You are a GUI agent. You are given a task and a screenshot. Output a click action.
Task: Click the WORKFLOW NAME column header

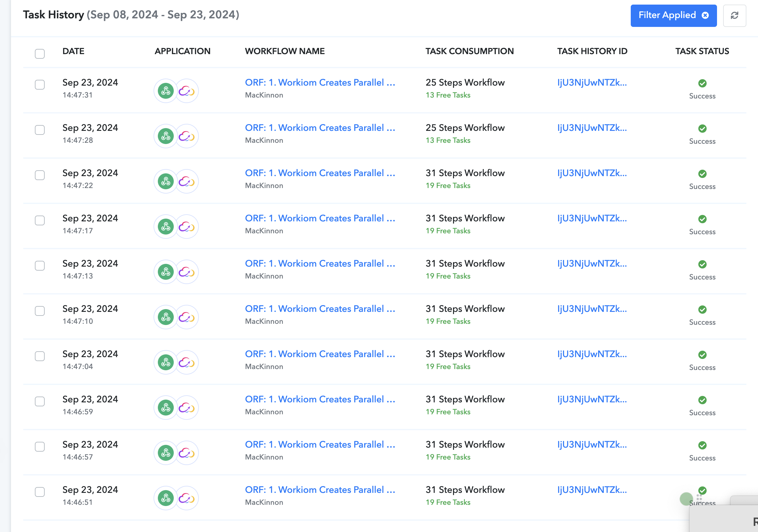pyautogui.click(x=284, y=51)
